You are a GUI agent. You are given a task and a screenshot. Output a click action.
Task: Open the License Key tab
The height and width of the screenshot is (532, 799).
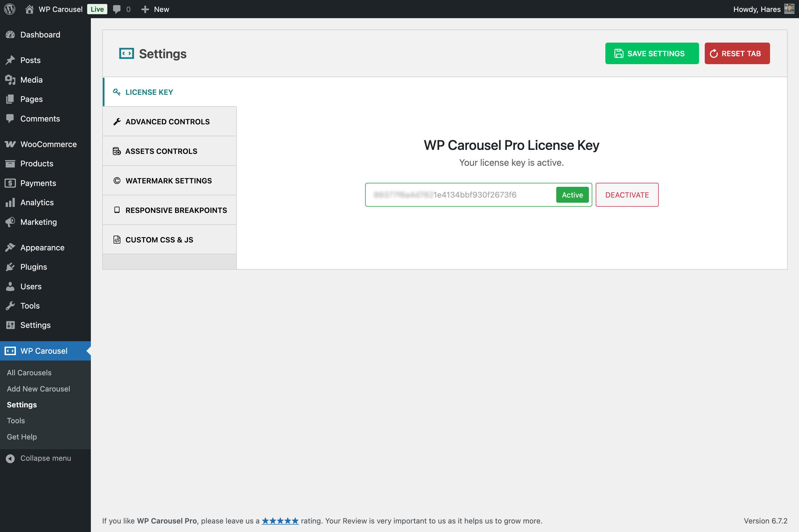click(x=170, y=92)
